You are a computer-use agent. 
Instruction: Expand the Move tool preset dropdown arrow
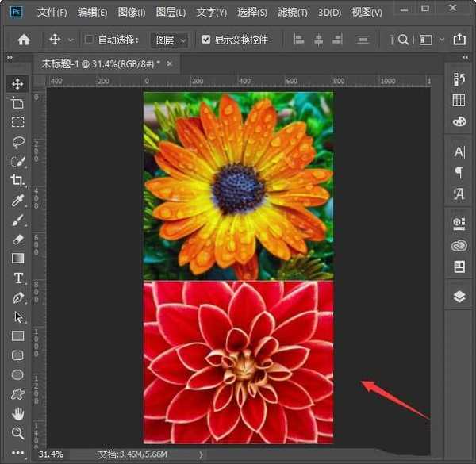[71, 40]
